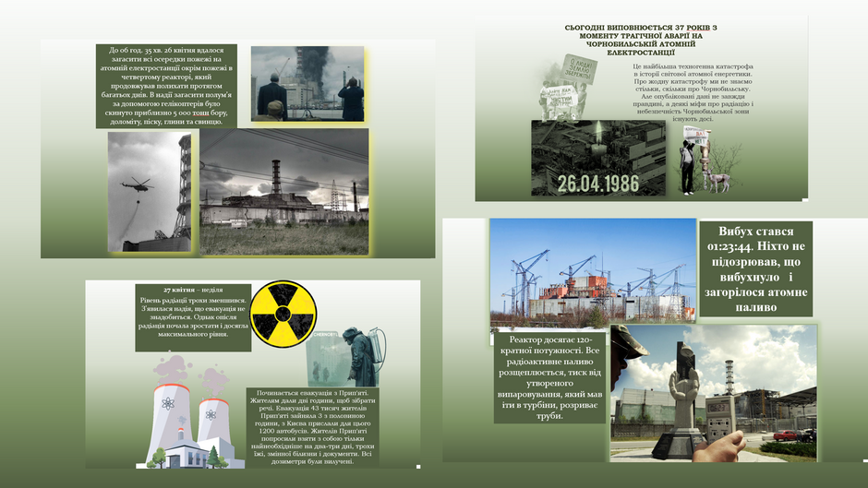Click the black-and-white helicopter photo

tap(150, 192)
